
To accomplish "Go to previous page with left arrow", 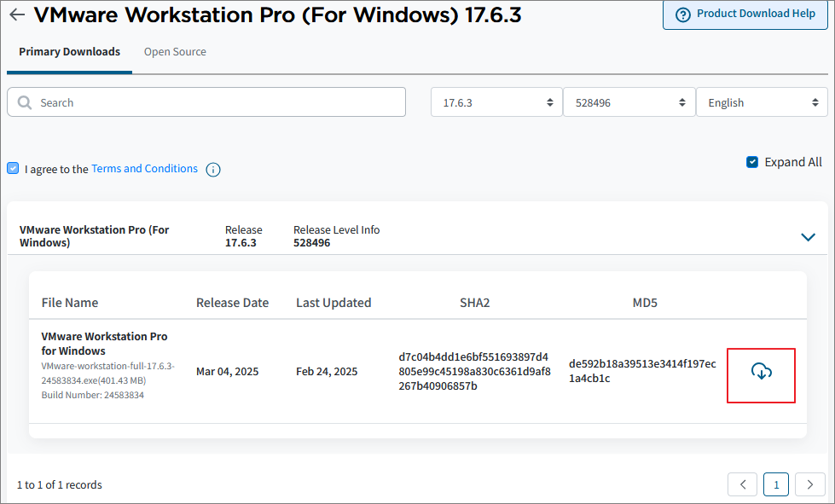I will click(742, 484).
